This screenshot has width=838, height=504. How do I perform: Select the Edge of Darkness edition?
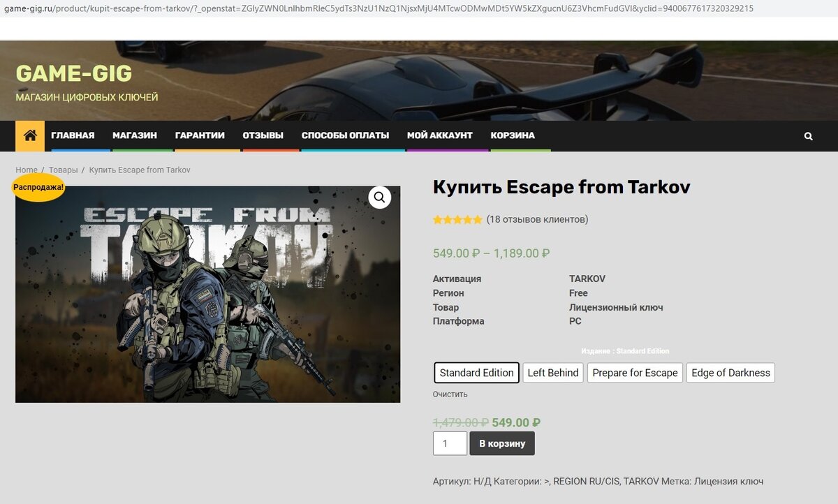coord(730,373)
